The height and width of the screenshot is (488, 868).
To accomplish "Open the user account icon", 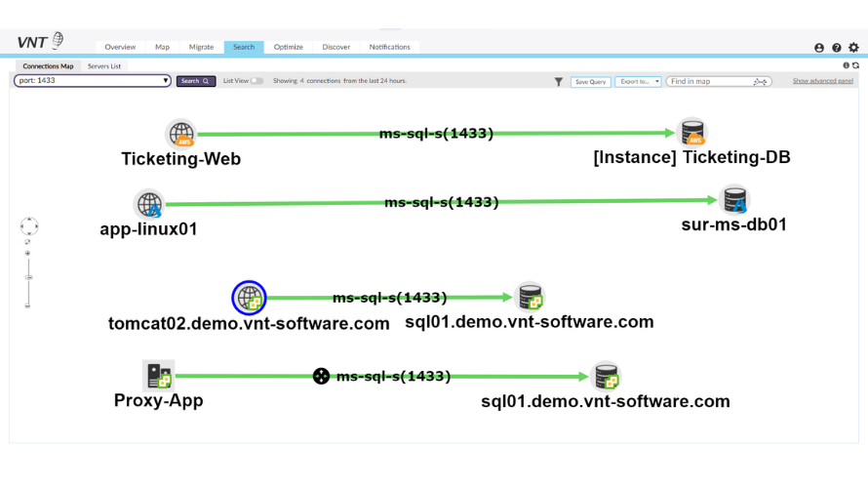I will [819, 47].
